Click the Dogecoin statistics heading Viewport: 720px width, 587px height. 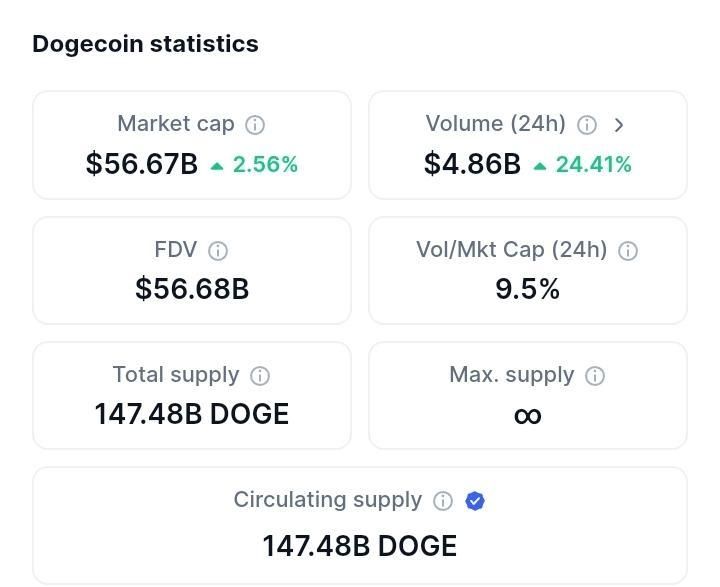(145, 45)
